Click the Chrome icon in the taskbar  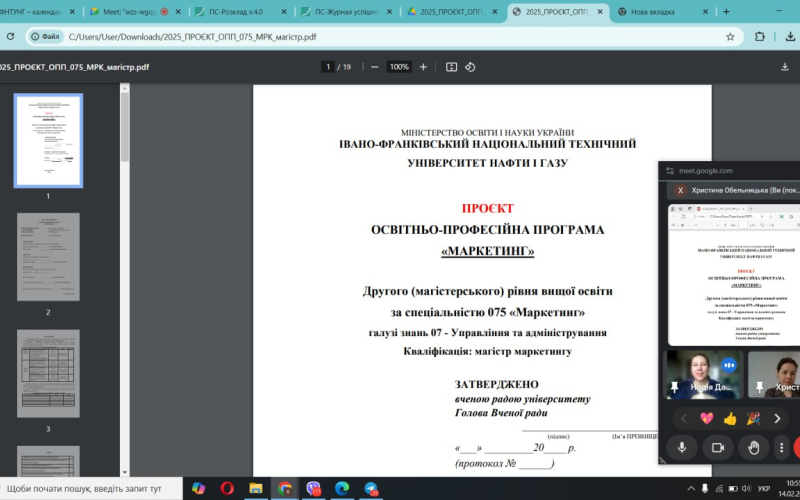(x=285, y=488)
